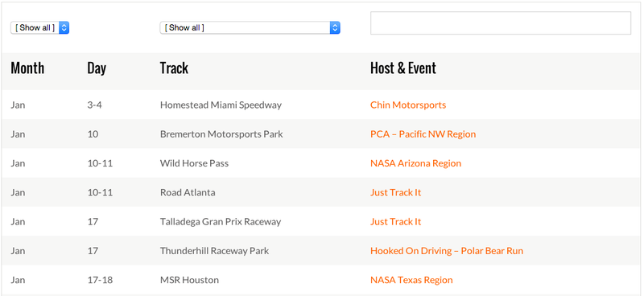
Task: Focus the Host & Event search field
Action: pos(500,23)
